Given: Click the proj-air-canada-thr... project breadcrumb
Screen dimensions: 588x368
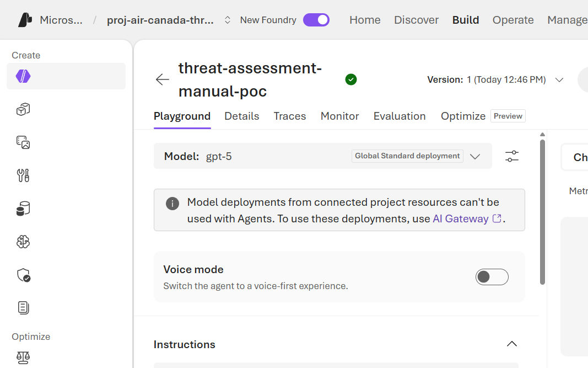Looking at the screenshot, I should (160, 20).
